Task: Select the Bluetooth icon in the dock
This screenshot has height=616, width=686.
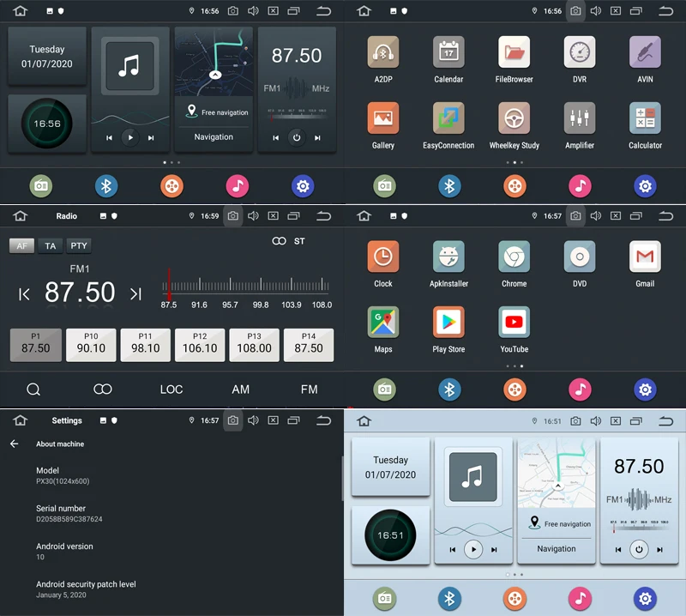Action: pos(106,185)
